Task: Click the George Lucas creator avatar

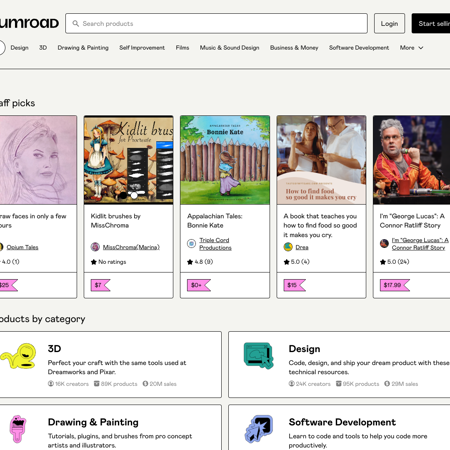Action: pos(384,244)
